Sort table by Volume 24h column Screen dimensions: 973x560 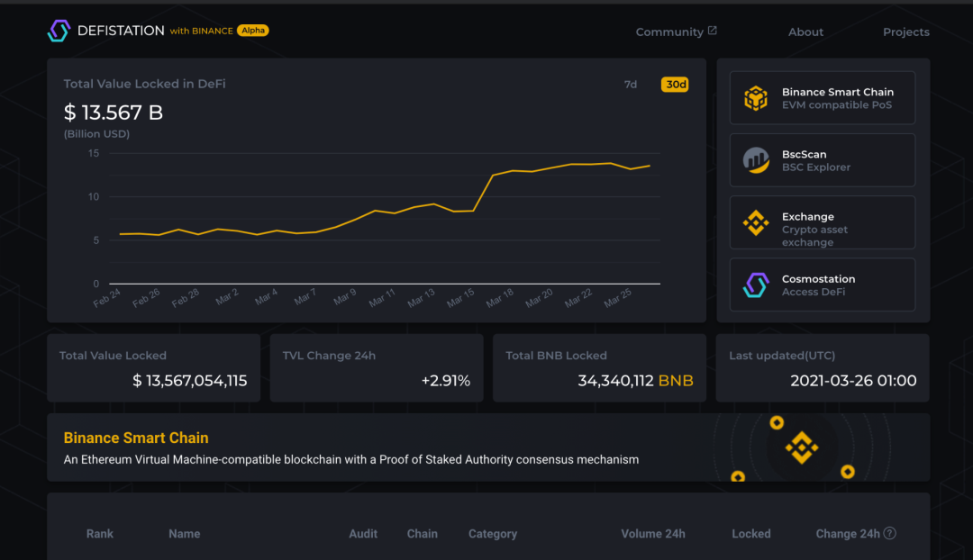coord(652,534)
